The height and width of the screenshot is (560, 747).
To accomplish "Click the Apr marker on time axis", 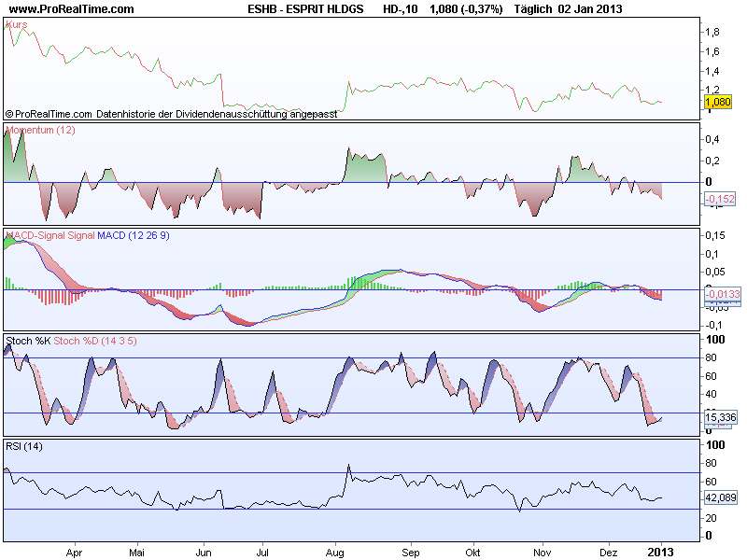I will point(74,553).
